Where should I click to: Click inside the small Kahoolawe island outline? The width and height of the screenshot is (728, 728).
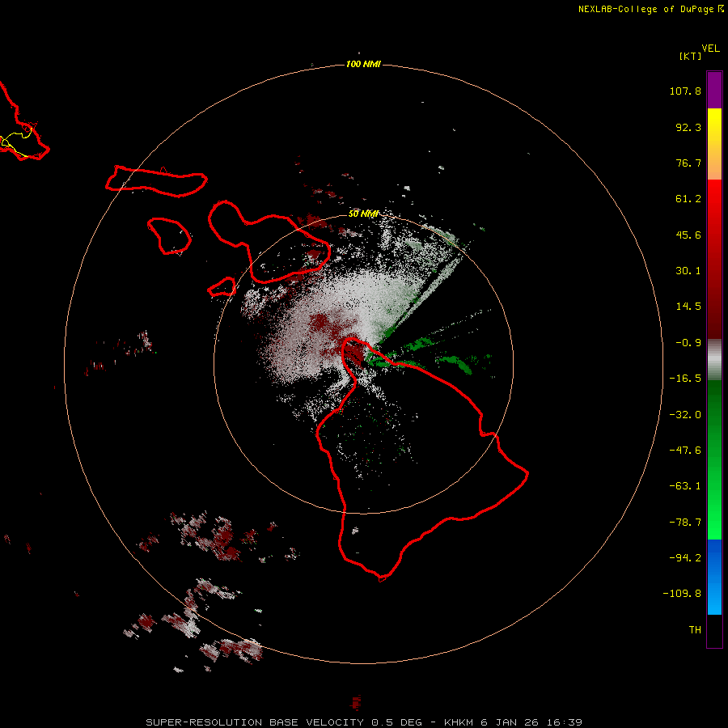[222, 287]
